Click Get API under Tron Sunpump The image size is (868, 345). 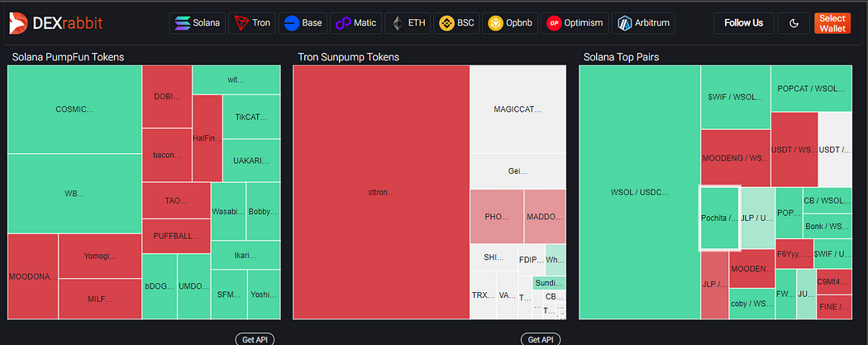pyautogui.click(x=541, y=339)
